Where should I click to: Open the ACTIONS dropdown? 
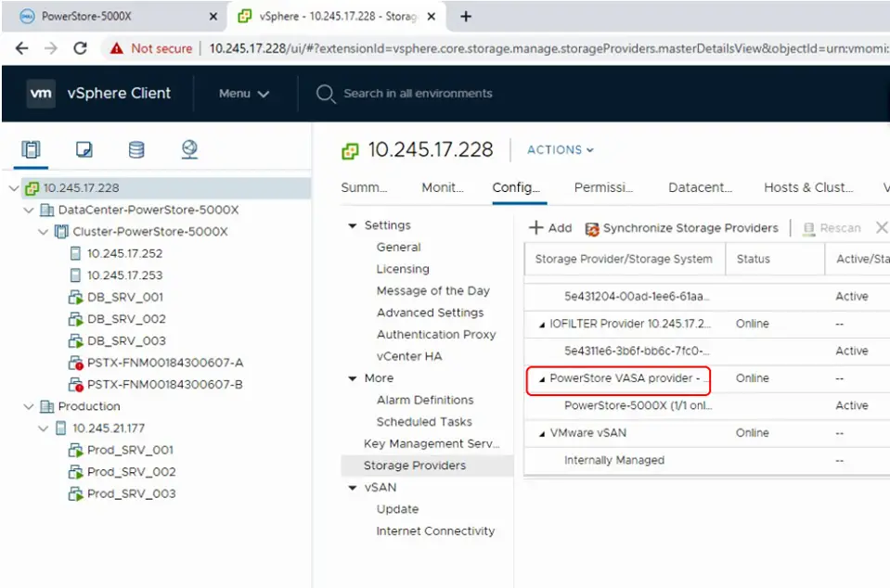[561, 149]
